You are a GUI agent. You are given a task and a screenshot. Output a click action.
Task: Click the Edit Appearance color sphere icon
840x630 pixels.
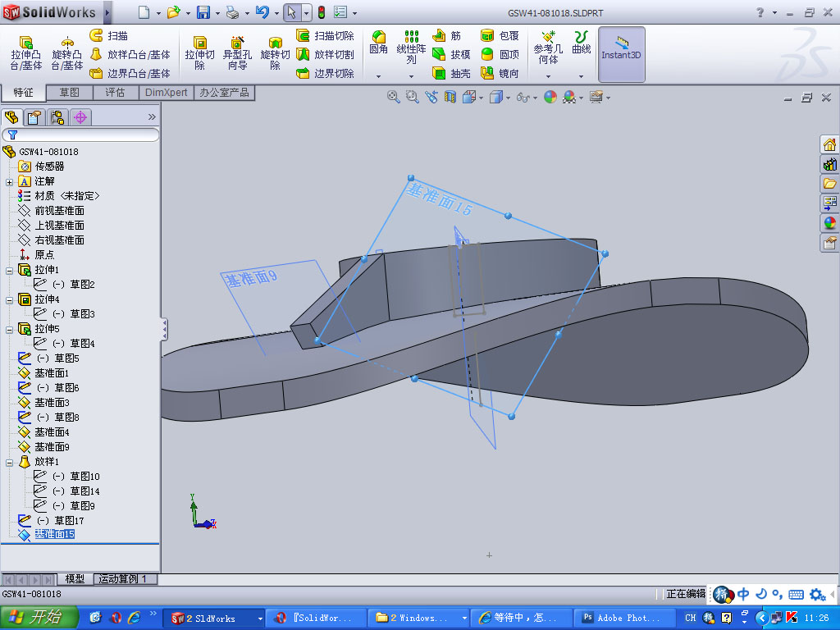click(550, 97)
